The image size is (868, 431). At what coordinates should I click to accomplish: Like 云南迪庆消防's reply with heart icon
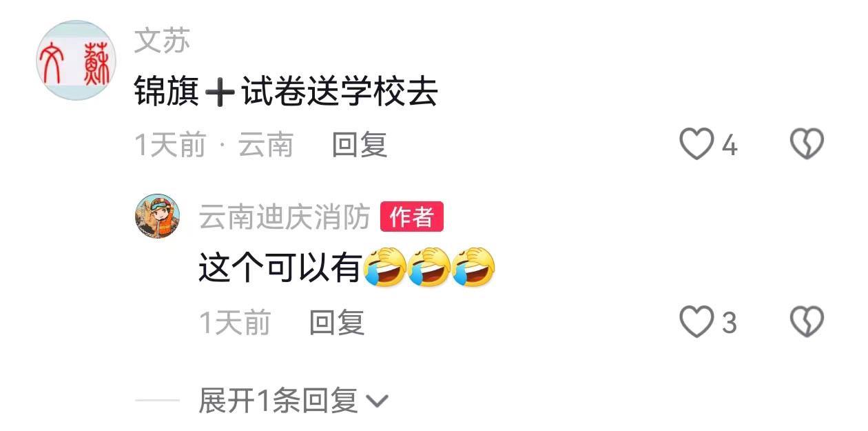(x=696, y=322)
